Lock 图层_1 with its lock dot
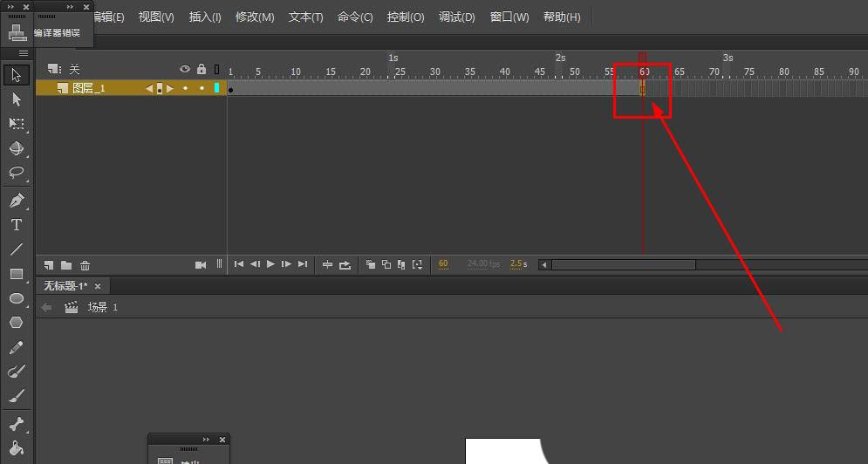This screenshot has width=868, height=464. (202, 88)
